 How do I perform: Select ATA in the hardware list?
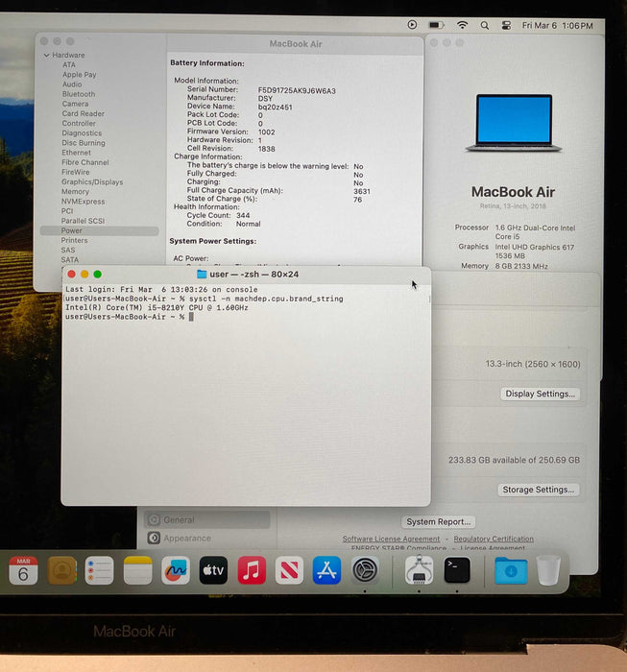click(69, 64)
